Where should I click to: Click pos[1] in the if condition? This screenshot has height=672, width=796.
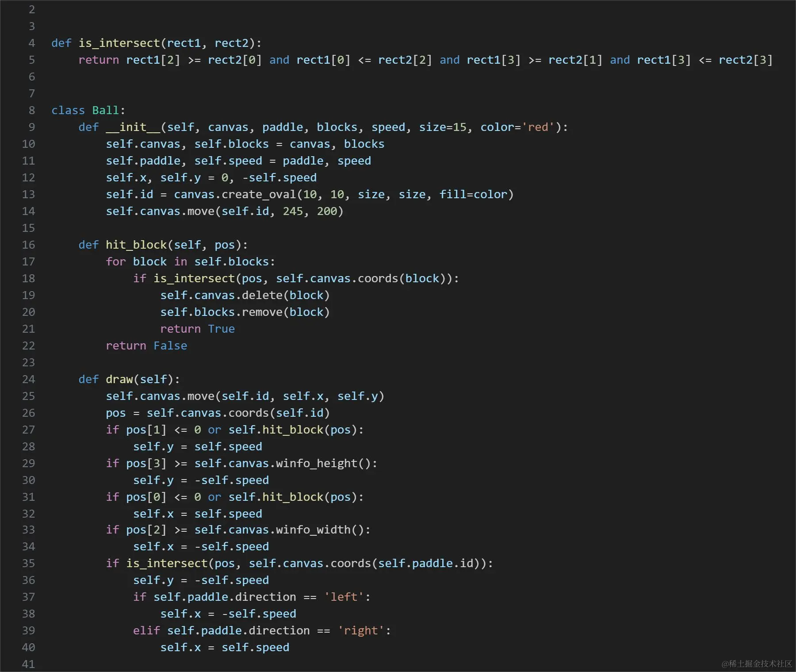(147, 430)
